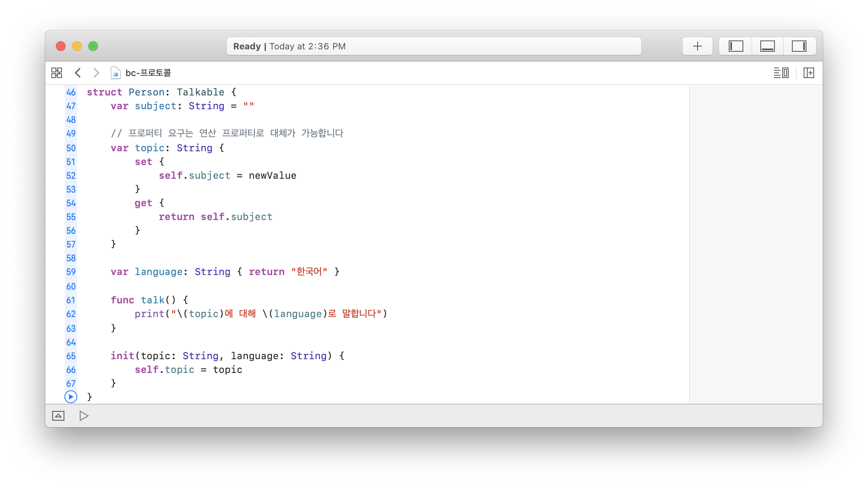Click the Talkable protocol name in code
The height and width of the screenshot is (487, 868).
[x=200, y=92]
